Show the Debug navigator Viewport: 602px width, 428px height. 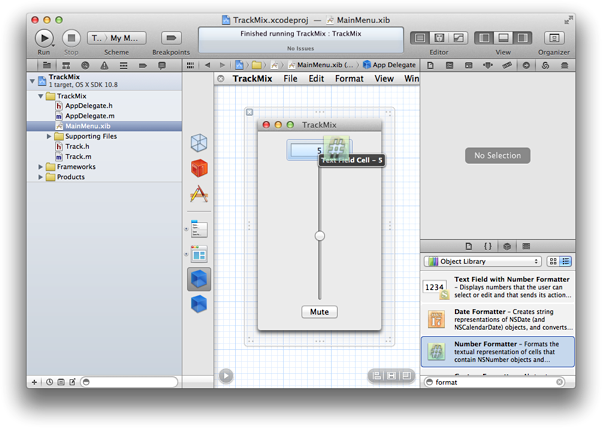click(x=124, y=65)
